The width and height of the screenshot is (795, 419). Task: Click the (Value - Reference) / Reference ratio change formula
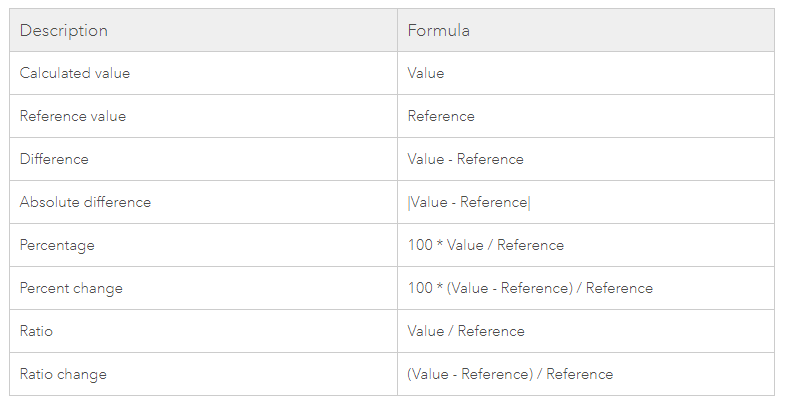[510, 375]
